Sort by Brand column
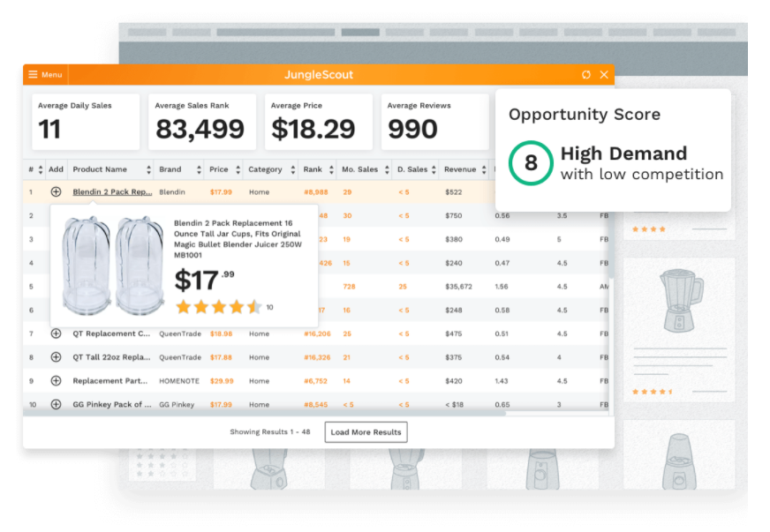770x532 pixels. point(199,169)
